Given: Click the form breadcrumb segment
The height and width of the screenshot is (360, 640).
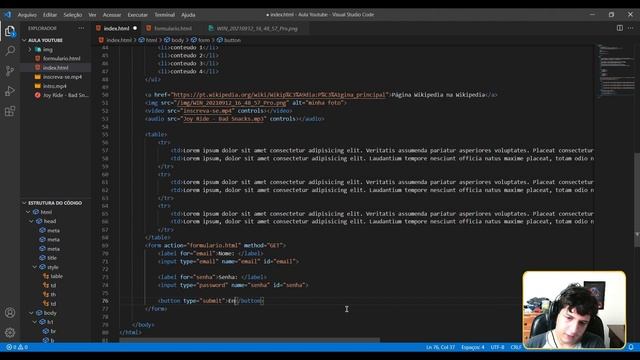Looking at the screenshot, I should pos(203,40).
